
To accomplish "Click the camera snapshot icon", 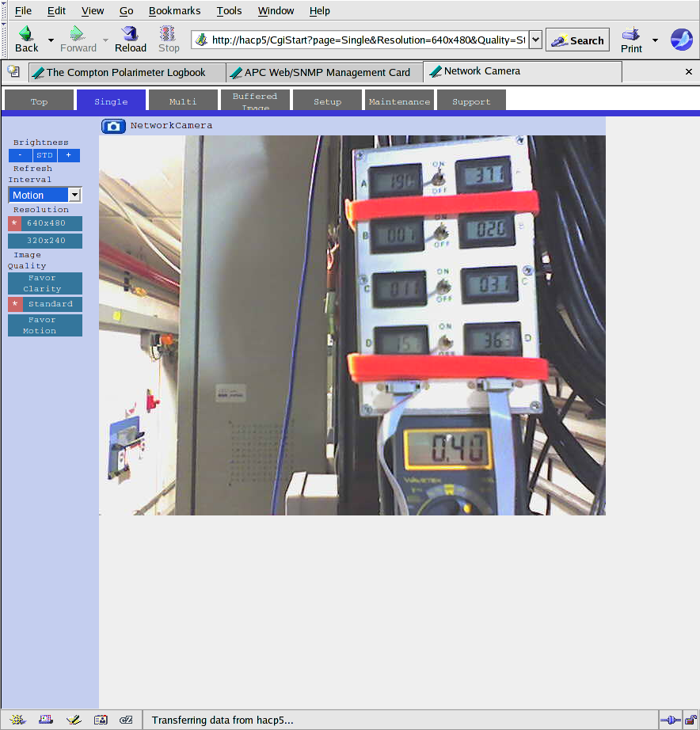I will point(113,126).
